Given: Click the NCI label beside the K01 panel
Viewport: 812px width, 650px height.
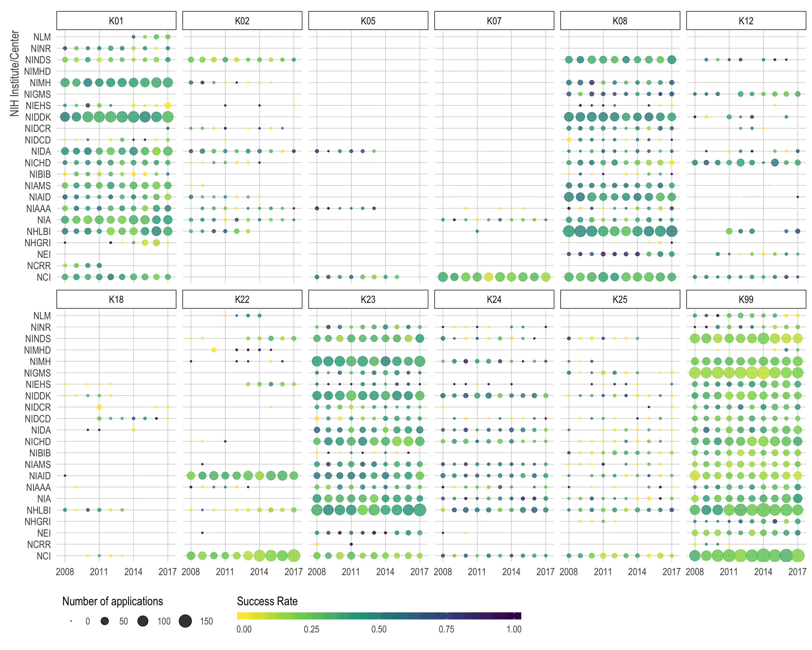Looking at the screenshot, I should [44, 277].
